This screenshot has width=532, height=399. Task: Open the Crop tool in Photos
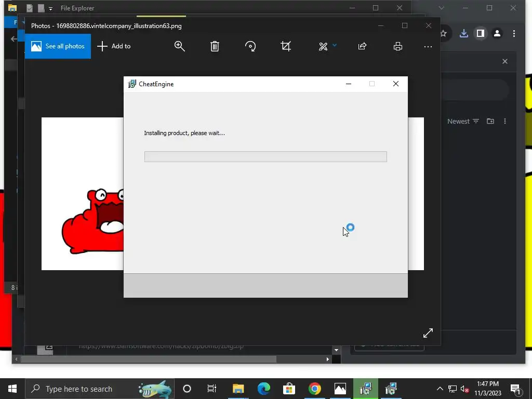click(x=286, y=46)
